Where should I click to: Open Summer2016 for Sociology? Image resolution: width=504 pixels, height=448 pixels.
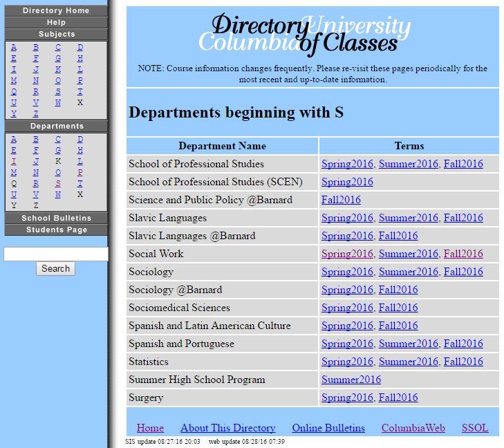point(408,272)
